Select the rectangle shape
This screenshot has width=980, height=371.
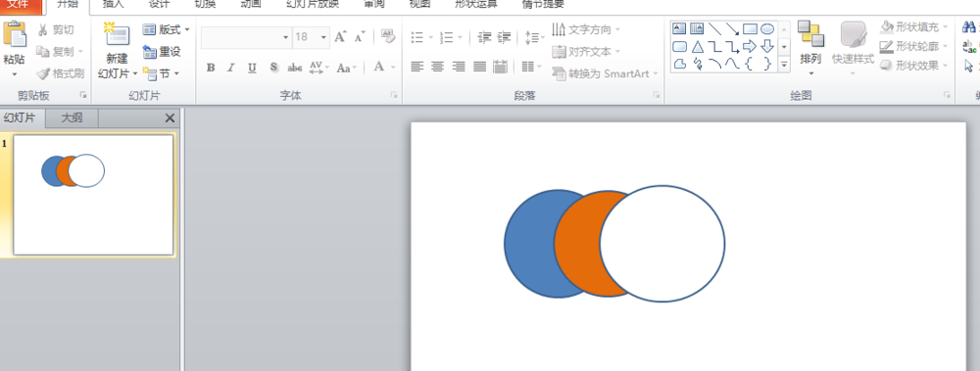[x=750, y=28]
